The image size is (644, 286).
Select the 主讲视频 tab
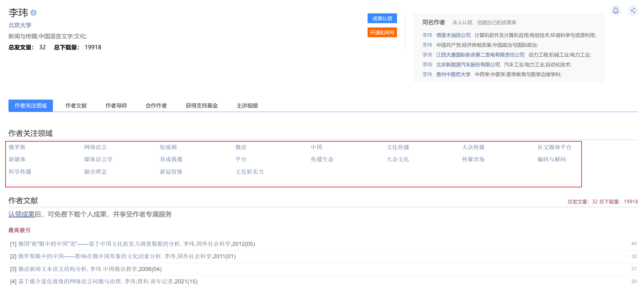pos(247,106)
